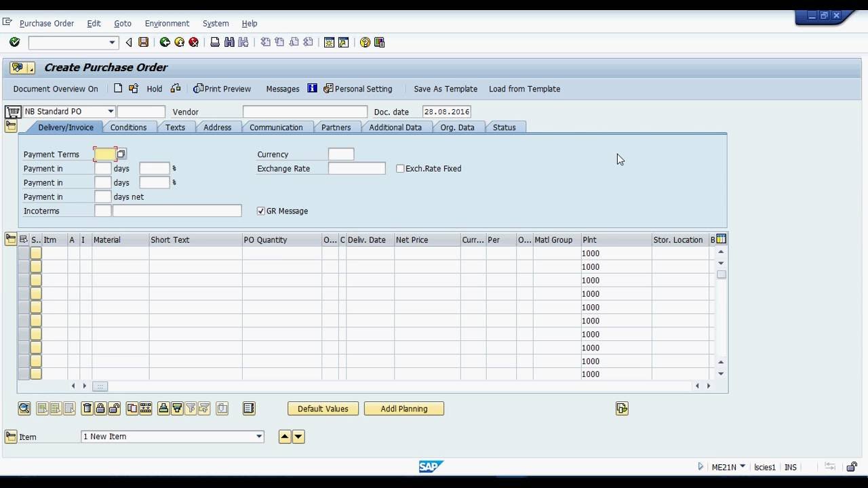Viewport: 868px width, 488px height.
Task: Click the Copy item icon below the grid
Action: (x=132, y=409)
